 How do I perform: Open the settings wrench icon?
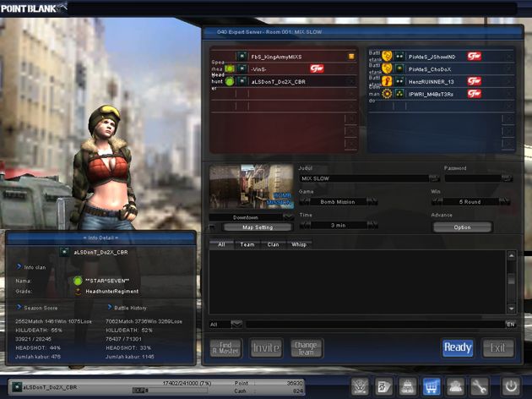coord(479,386)
